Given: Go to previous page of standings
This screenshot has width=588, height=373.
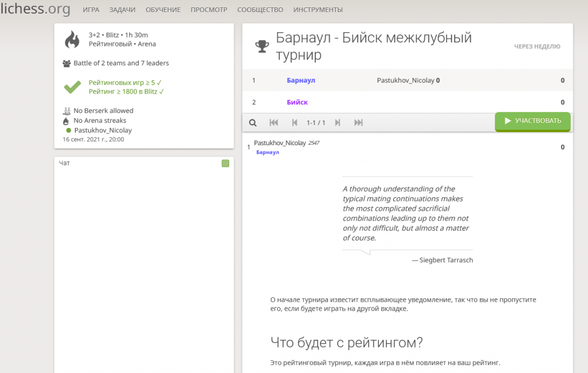Looking at the screenshot, I should 295,123.
